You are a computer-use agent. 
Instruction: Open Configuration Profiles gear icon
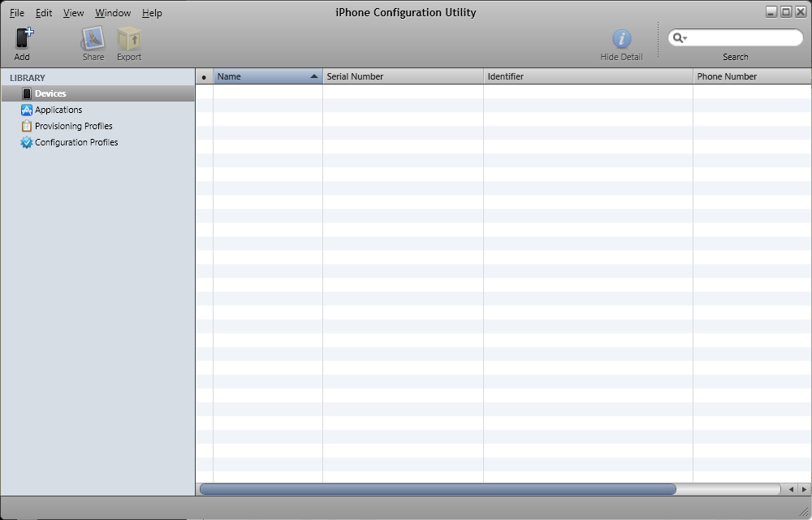click(x=27, y=142)
